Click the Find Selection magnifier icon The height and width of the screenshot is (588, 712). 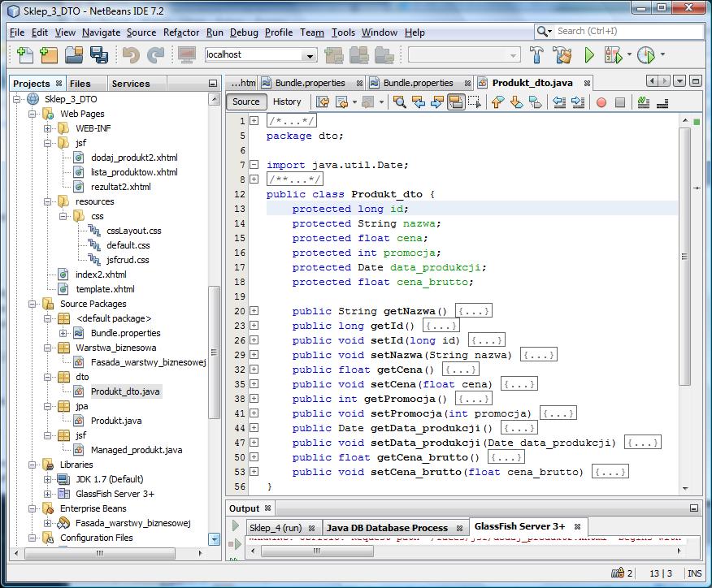pyautogui.click(x=400, y=102)
